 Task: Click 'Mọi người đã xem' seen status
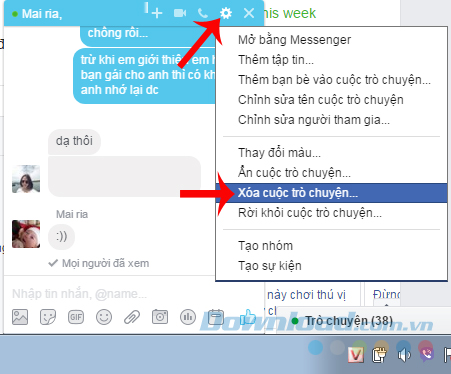tap(99, 263)
